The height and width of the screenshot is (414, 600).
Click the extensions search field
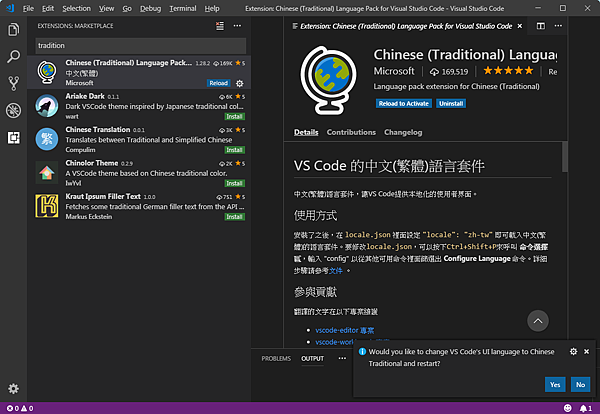[x=140, y=46]
